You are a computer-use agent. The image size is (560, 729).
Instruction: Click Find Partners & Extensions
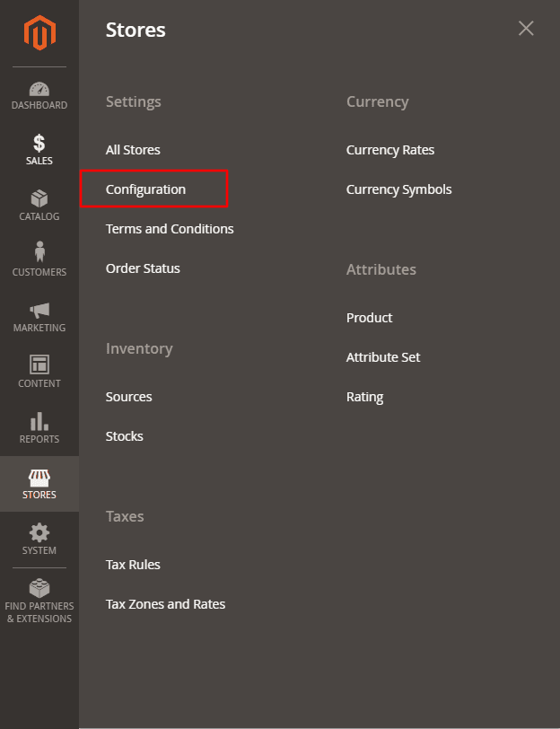click(39, 598)
